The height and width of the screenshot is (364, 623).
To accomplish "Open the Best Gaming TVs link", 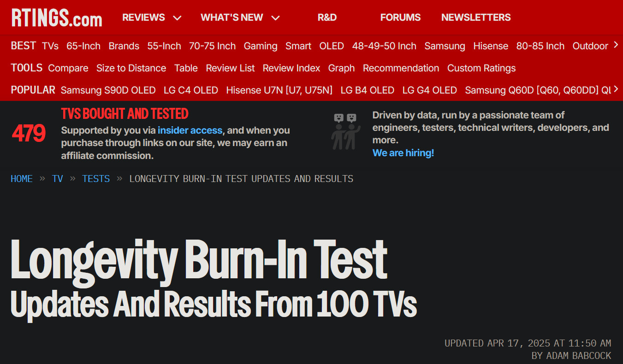I will click(x=261, y=46).
